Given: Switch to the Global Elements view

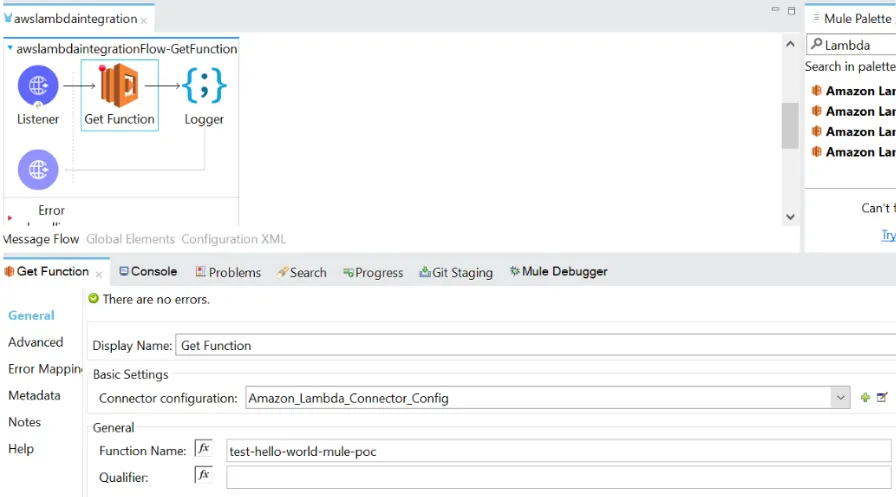Looking at the screenshot, I should click(130, 239).
